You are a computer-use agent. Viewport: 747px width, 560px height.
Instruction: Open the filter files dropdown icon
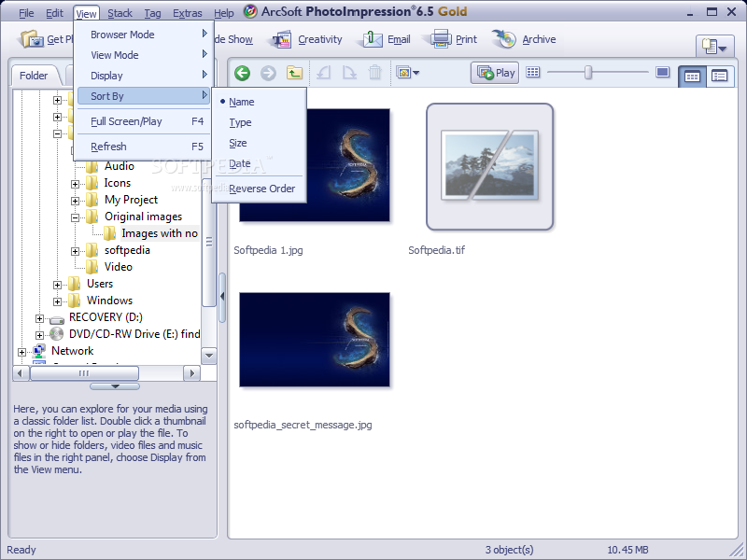coord(408,73)
